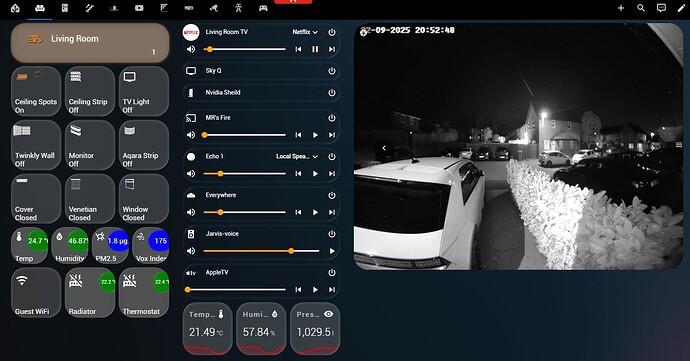
Task: Open the Humidity sensor chip
Action: tap(70, 245)
